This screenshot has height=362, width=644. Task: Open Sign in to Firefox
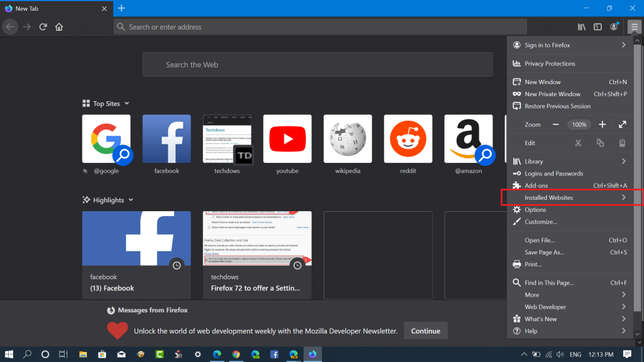[x=570, y=45]
